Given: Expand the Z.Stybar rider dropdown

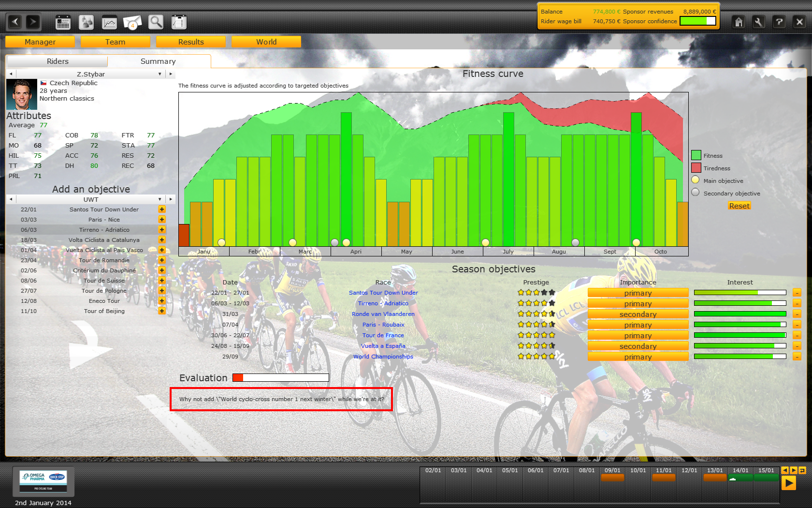Looking at the screenshot, I should (x=159, y=74).
